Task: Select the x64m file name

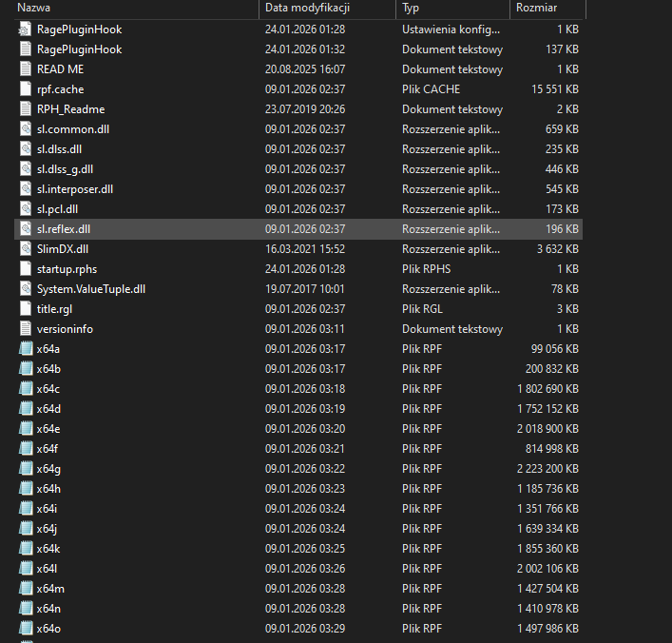Action: (x=50, y=589)
